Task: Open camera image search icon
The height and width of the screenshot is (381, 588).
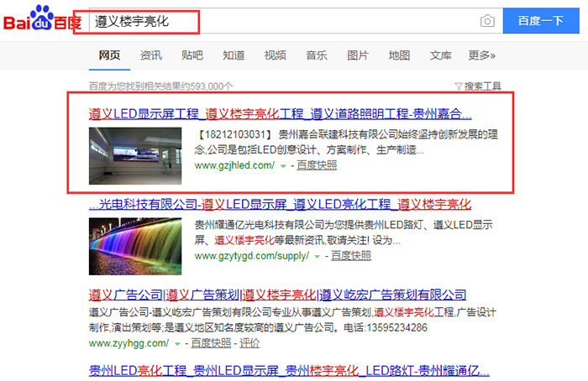Action: pos(487,21)
